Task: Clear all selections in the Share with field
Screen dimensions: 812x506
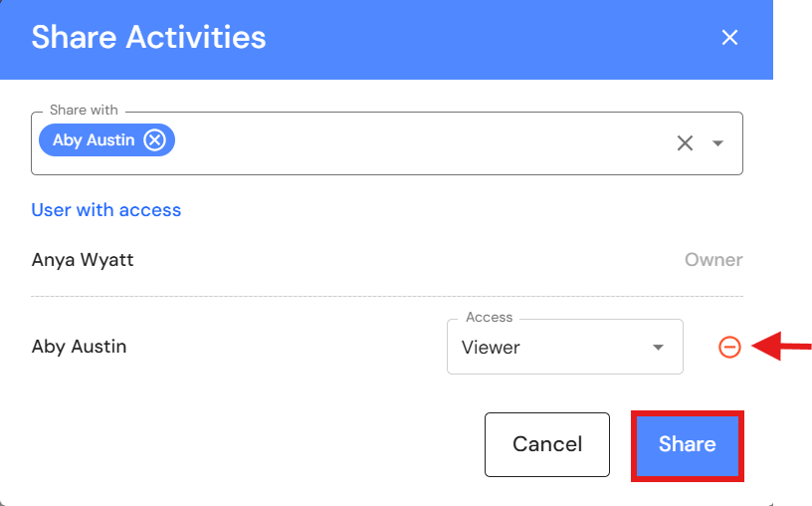Action: (x=685, y=143)
